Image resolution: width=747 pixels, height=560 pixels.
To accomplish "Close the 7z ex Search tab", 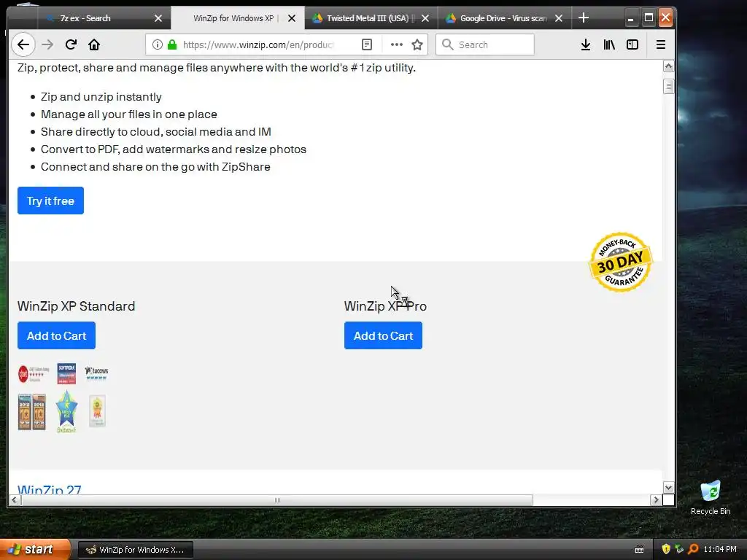I will [x=158, y=18].
